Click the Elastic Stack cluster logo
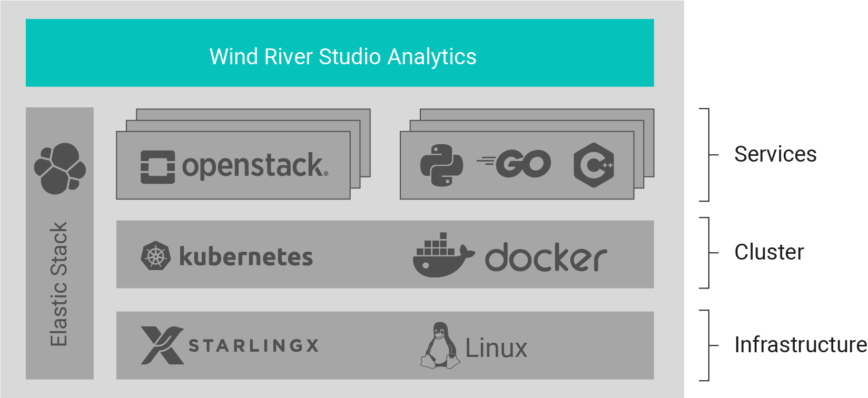This screenshot has height=398, width=868. point(60,168)
